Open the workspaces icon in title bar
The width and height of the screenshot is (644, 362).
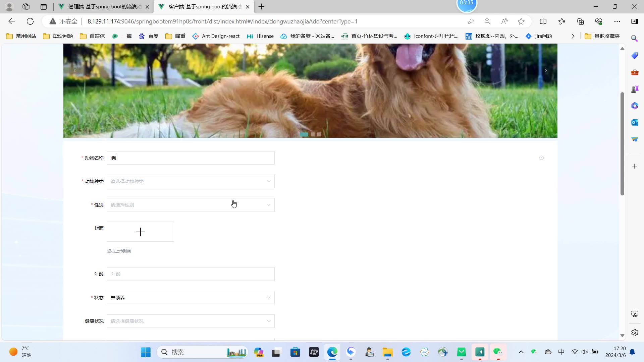[26, 7]
